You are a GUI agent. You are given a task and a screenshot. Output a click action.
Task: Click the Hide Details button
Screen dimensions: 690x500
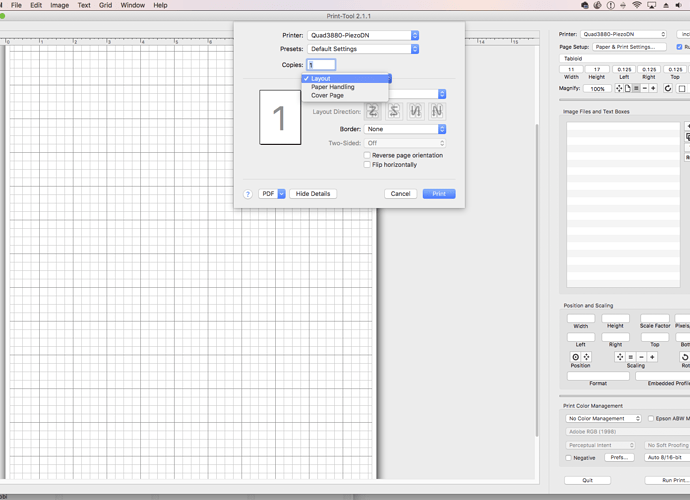point(313,194)
